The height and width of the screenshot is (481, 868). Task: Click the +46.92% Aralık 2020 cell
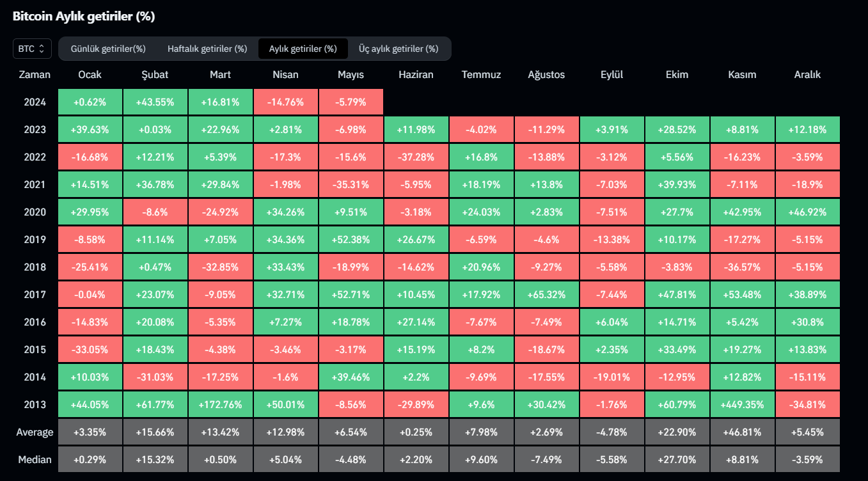807,212
